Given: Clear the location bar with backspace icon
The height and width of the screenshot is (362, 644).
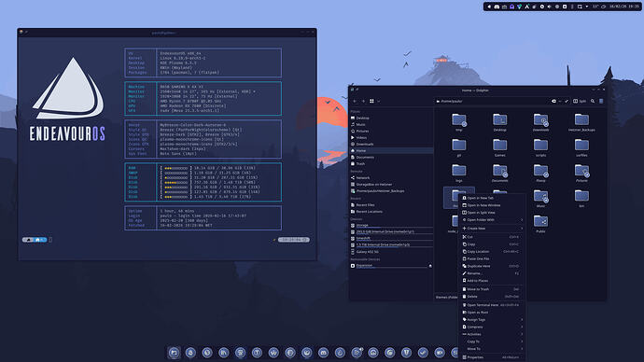Looking at the screenshot, I should pyautogui.click(x=553, y=101).
